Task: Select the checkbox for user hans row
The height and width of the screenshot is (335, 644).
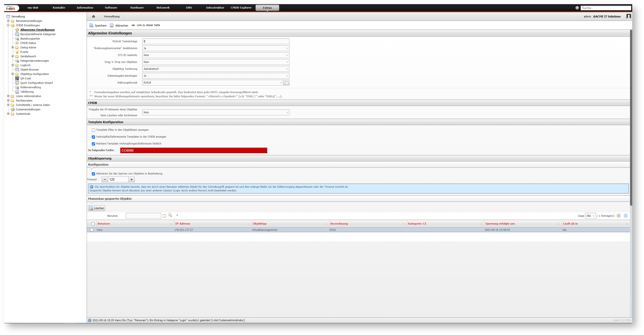Action: 92,230
